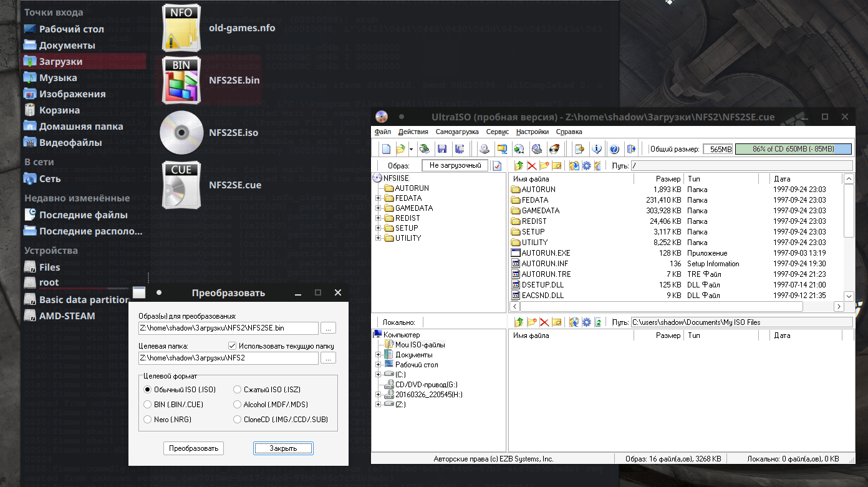Click the Burn disc image icon
Image resolution: width=868 pixels, height=487 pixels.
pos(554,149)
